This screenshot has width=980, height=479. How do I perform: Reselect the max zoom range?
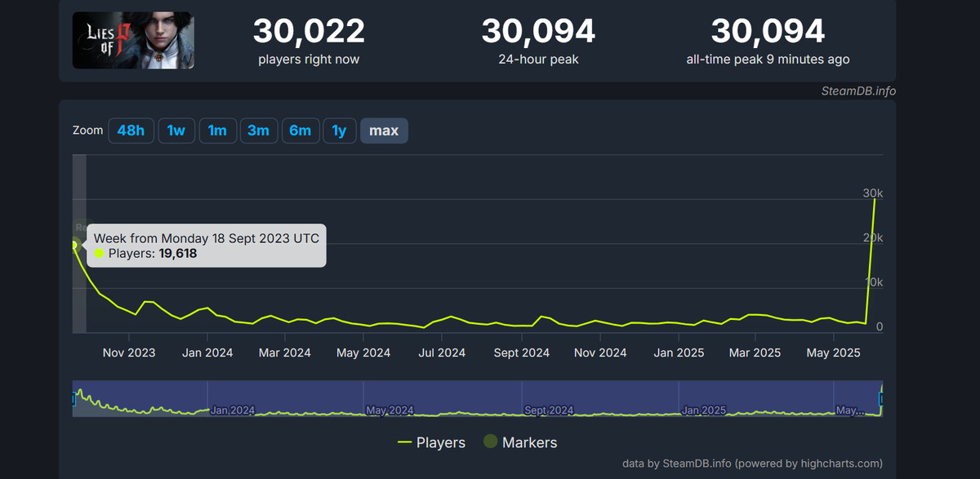click(384, 131)
